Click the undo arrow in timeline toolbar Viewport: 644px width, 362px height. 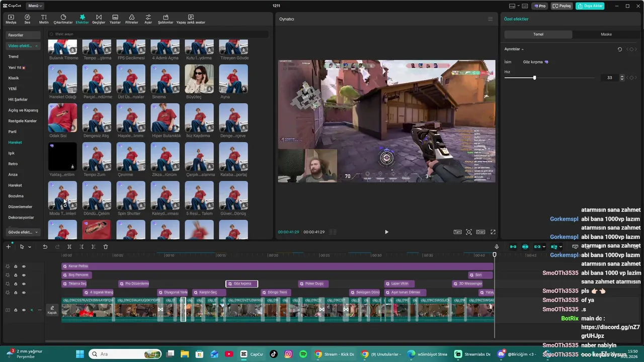tap(45, 247)
